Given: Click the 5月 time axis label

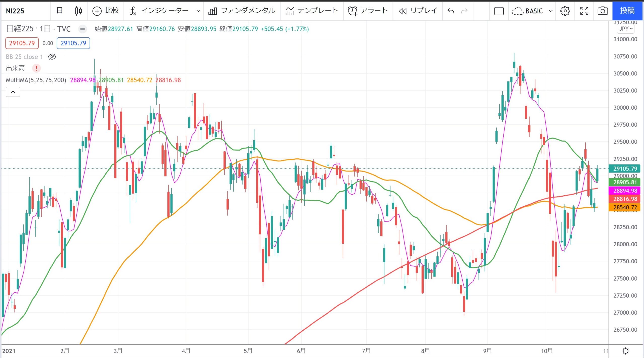Looking at the screenshot, I should (x=248, y=351).
